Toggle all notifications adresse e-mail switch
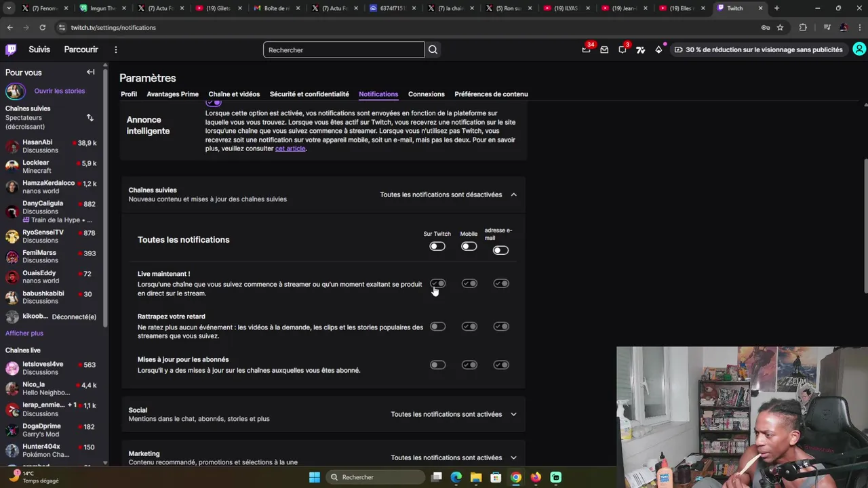This screenshot has height=488, width=868. (x=500, y=250)
